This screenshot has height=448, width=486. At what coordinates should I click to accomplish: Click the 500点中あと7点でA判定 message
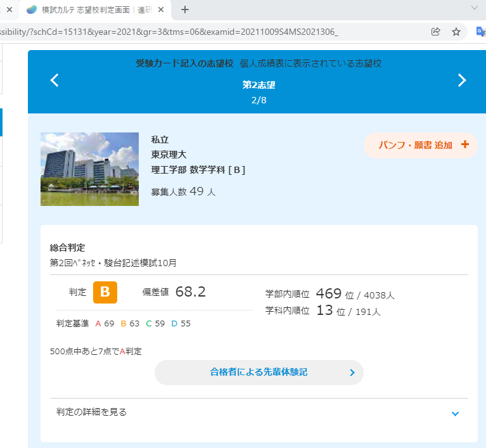pyautogui.click(x=96, y=351)
